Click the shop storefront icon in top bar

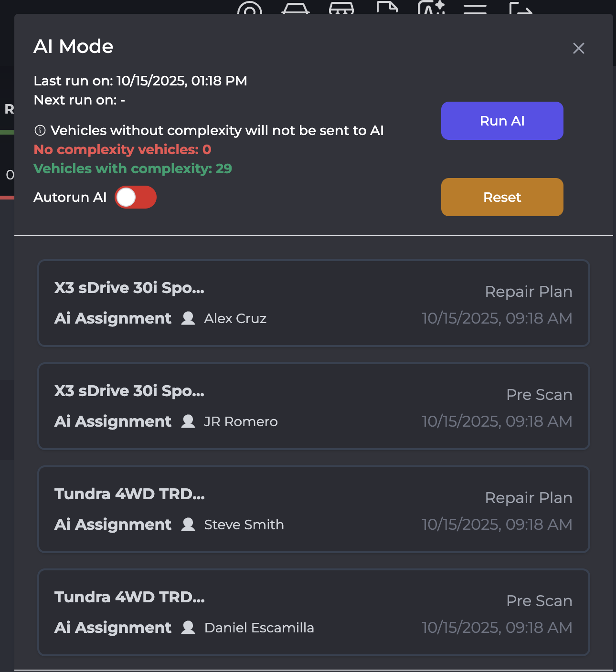coord(341,9)
